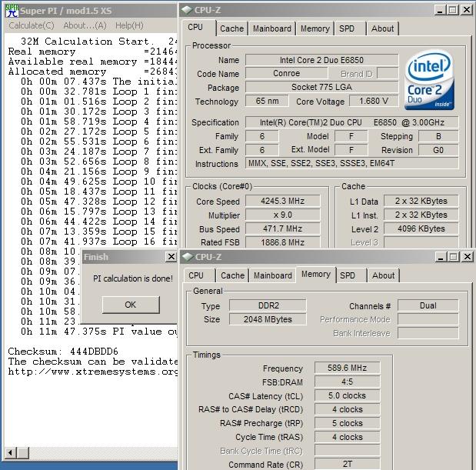
Task: Minimize the upper CPU-Z window
Action: 440,10
